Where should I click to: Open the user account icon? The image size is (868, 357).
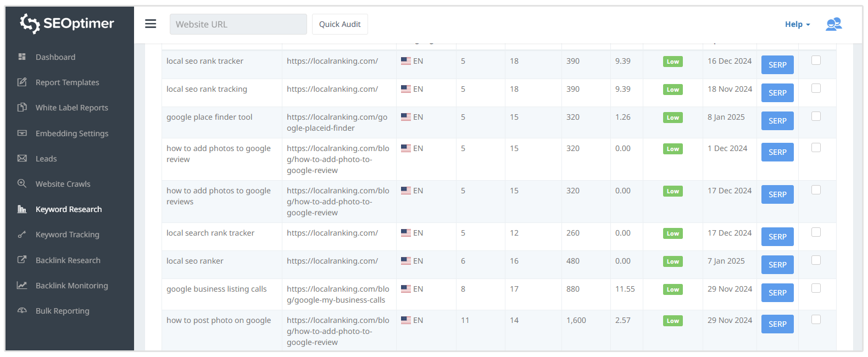click(x=833, y=24)
